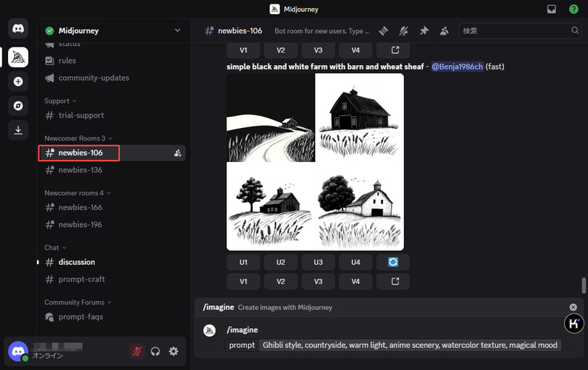Open the trial-support channel
The width and height of the screenshot is (588, 370).
pos(81,115)
